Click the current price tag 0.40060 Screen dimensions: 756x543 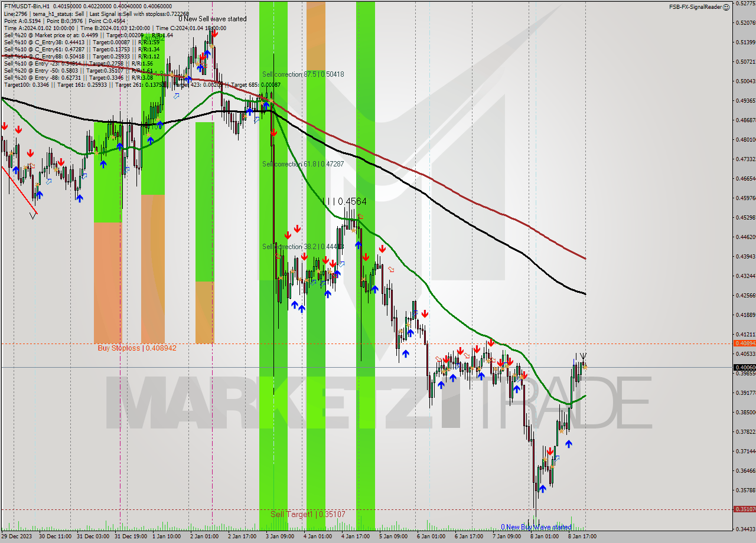[x=744, y=367]
